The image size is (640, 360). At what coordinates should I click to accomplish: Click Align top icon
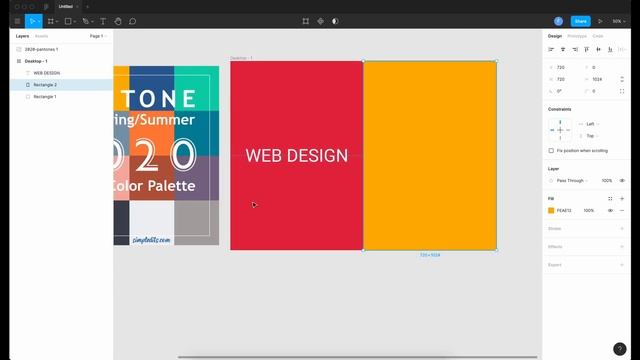(587, 49)
